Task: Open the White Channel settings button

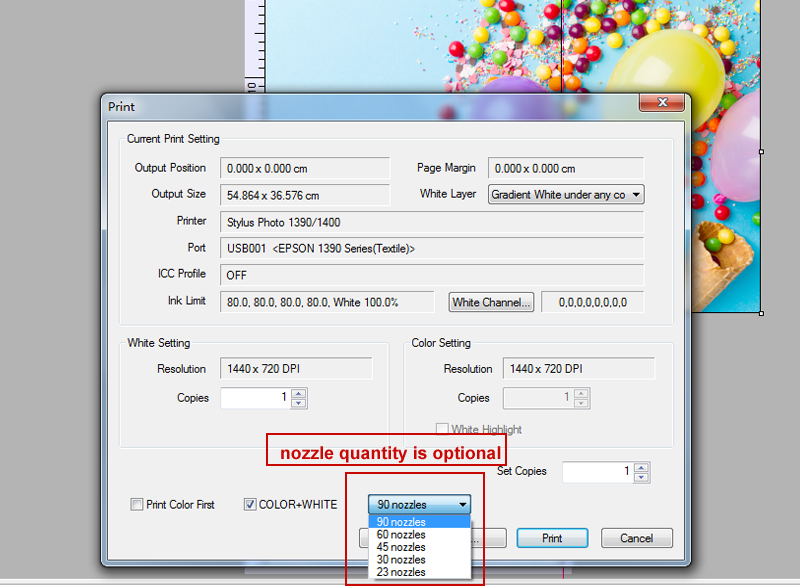Action: tap(492, 302)
